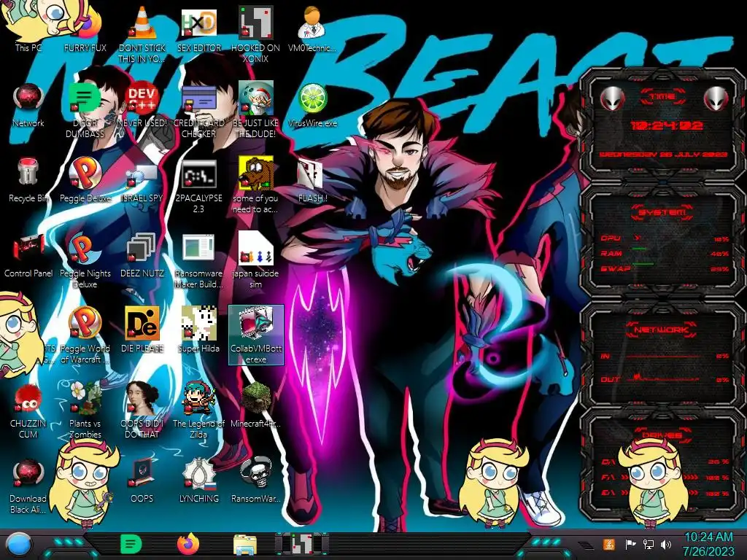Launch Firefox from the taskbar
Viewport: 747px width, 560px height.
[x=188, y=544]
